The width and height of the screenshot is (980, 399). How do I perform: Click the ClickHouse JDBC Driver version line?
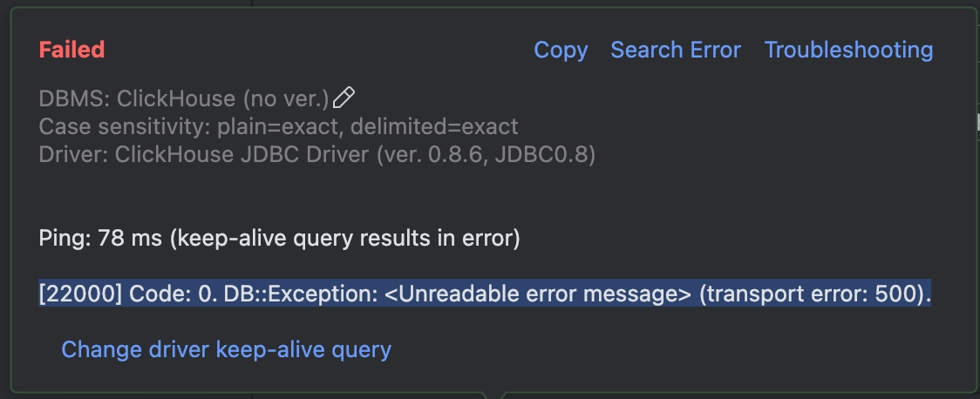316,155
